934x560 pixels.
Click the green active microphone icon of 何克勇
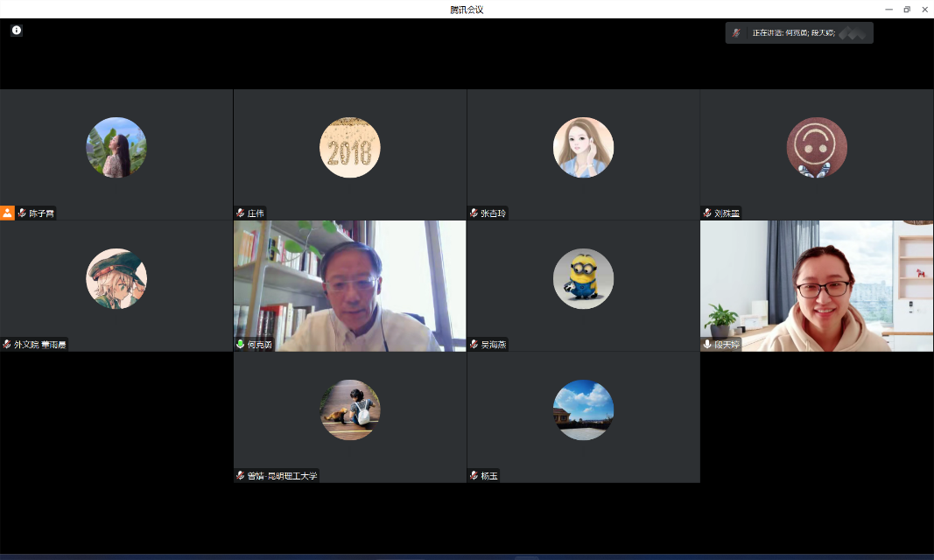pos(241,345)
